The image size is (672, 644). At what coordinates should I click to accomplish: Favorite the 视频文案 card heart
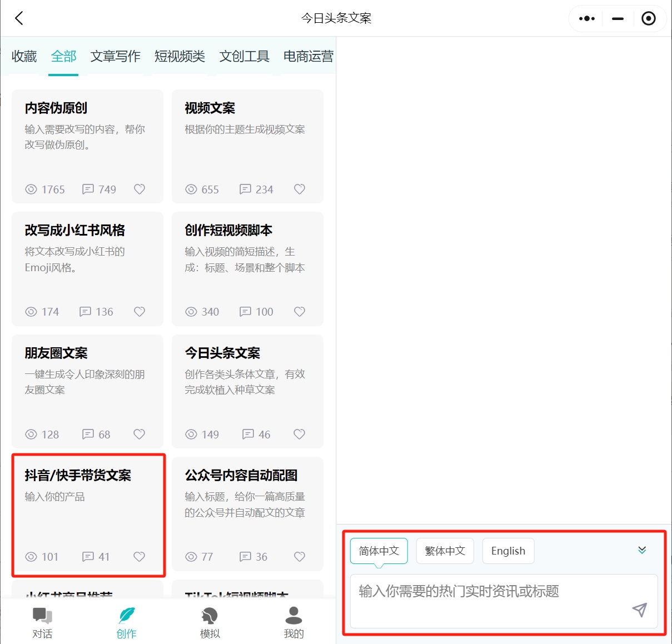(x=300, y=189)
